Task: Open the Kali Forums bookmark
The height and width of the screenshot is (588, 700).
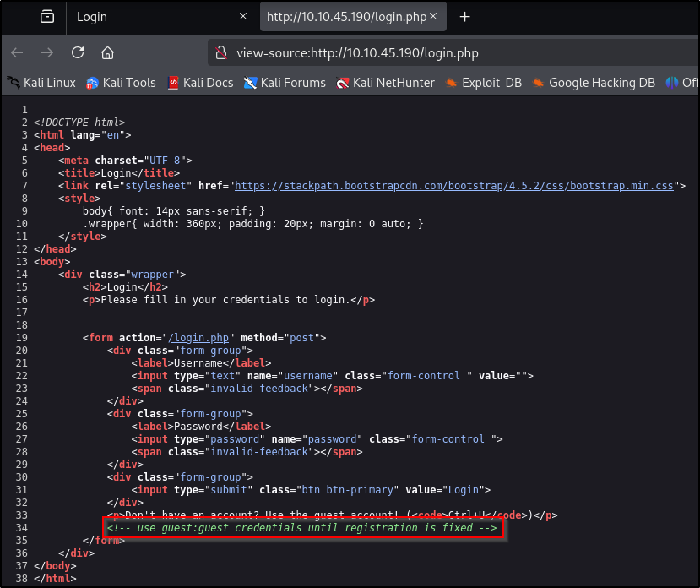Action: point(285,82)
